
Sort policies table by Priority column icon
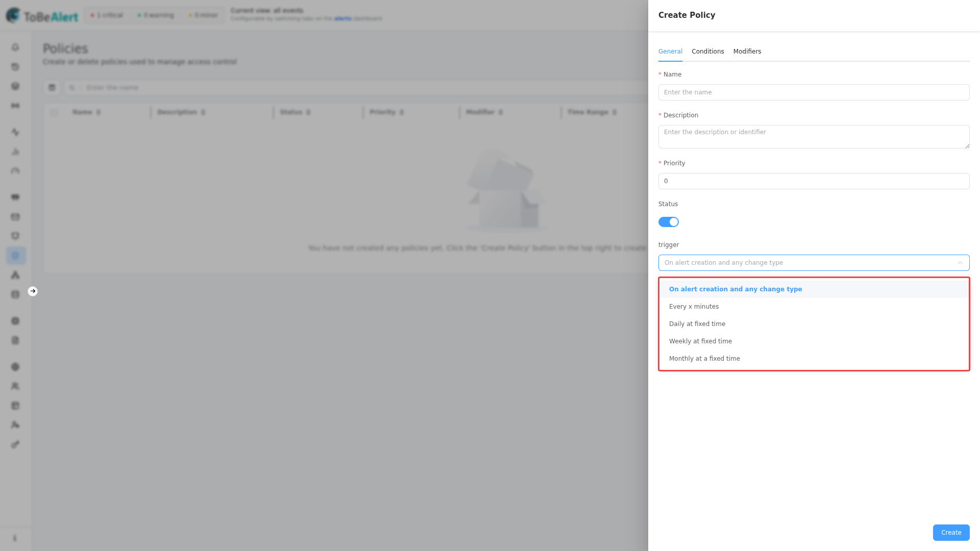402,112
